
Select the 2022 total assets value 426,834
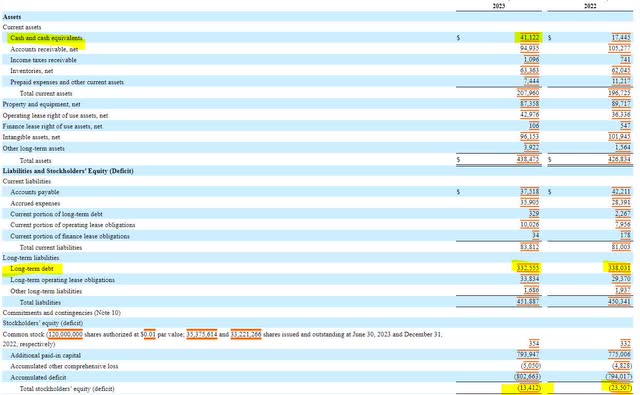[x=619, y=160]
